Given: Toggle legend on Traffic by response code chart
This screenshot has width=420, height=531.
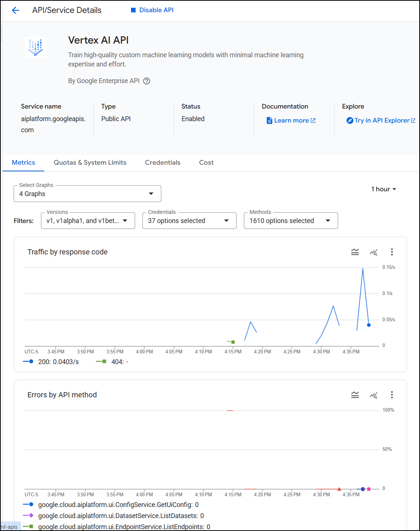Looking at the screenshot, I should tap(355, 252).
